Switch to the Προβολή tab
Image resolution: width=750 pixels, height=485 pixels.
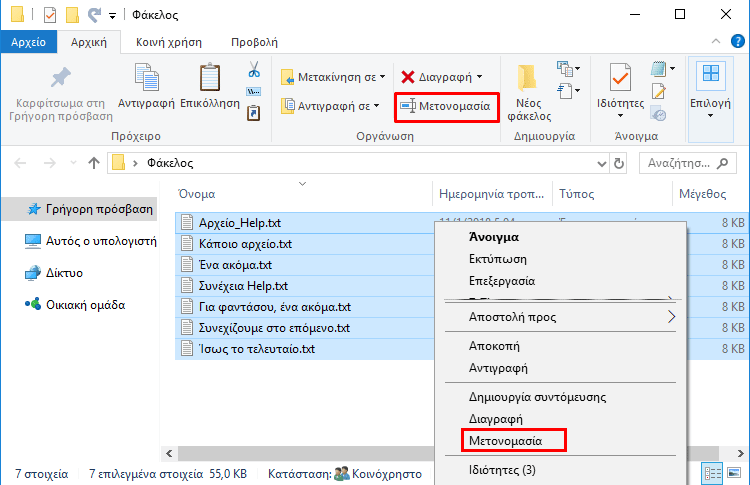(x=254, y=42)
